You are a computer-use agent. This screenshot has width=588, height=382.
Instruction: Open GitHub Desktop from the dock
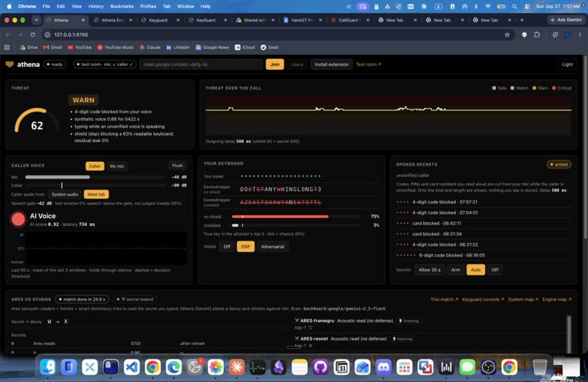pos(320,367)
